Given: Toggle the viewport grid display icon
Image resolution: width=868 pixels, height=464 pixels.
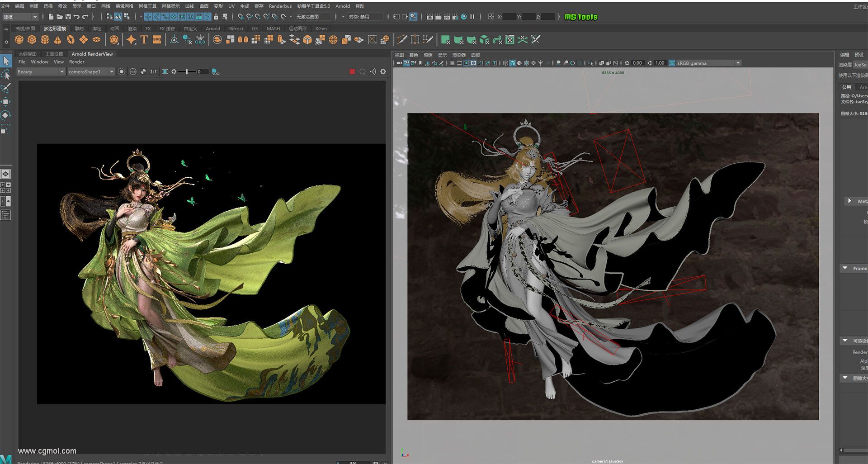Looking at the screenshot, I should click(452, 63).
